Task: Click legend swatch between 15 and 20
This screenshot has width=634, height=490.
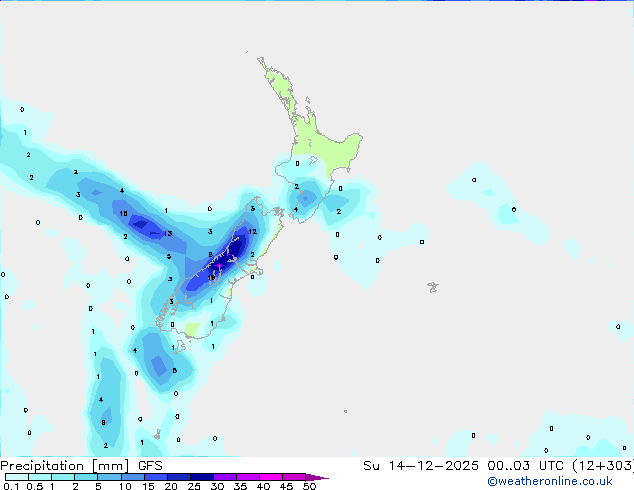Action: 156,477
